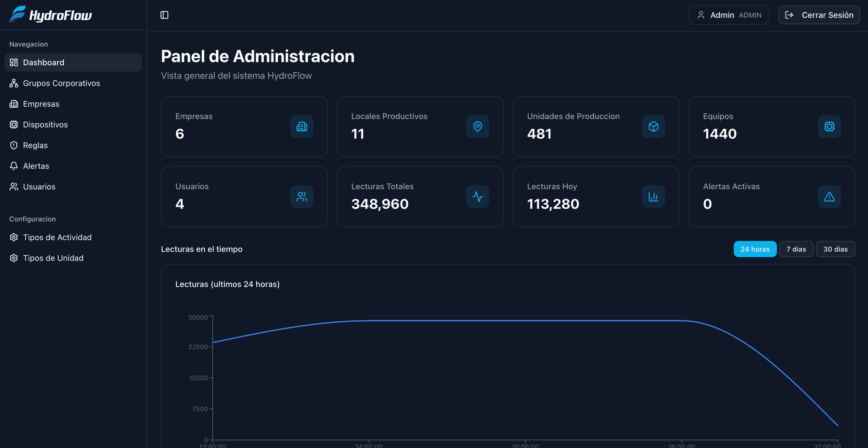The height and width of the screenshot is (448, 868).
Task: Click the 15000 y-axis label
Action: [198, 378]
